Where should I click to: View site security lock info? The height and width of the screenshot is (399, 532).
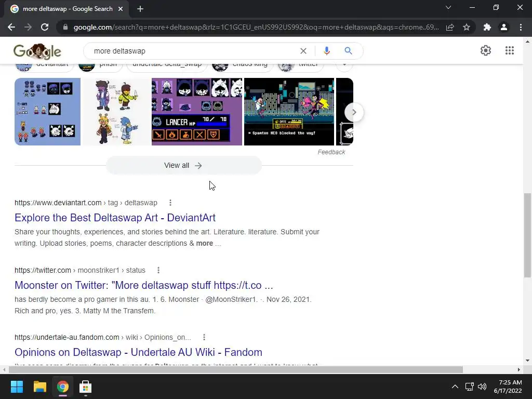click(65, 27)
